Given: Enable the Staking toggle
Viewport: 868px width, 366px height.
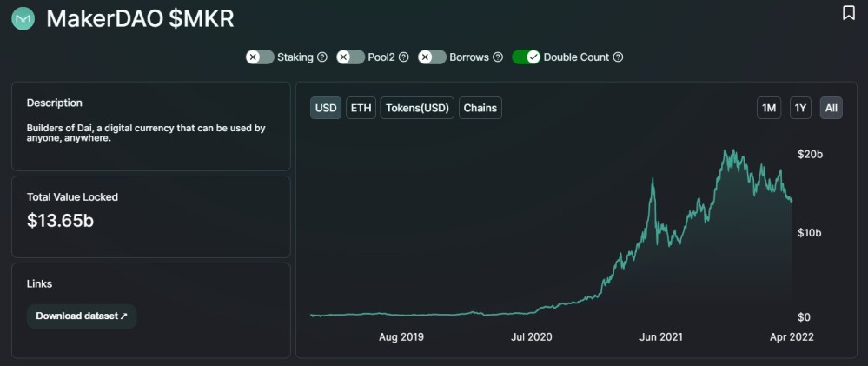Looking at the screenshot, I should 260,57.
